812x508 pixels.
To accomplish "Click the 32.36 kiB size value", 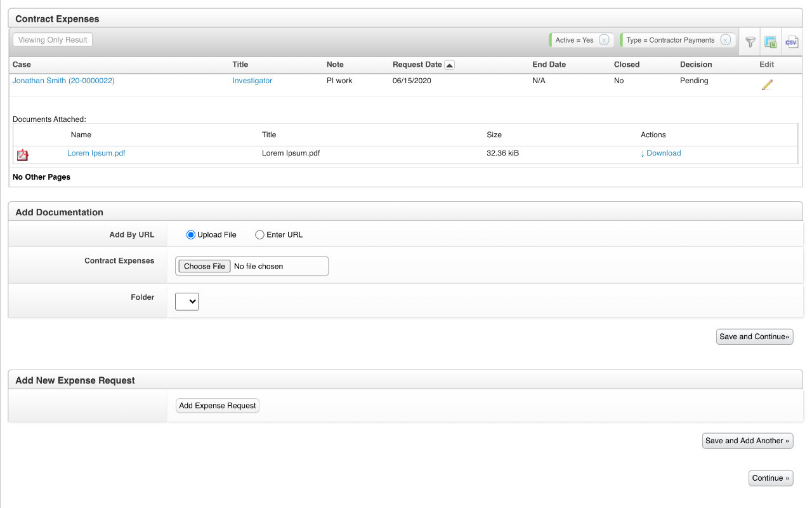I will coord(503,153).
